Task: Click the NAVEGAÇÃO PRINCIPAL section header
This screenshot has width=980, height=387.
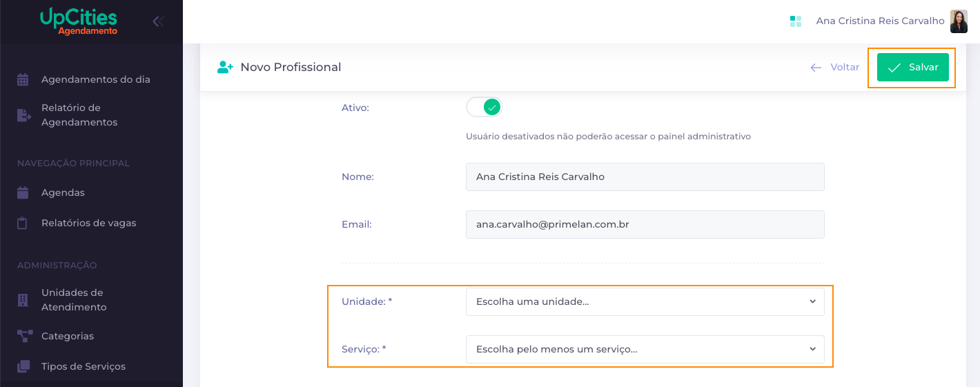Action: pos(73,163)
